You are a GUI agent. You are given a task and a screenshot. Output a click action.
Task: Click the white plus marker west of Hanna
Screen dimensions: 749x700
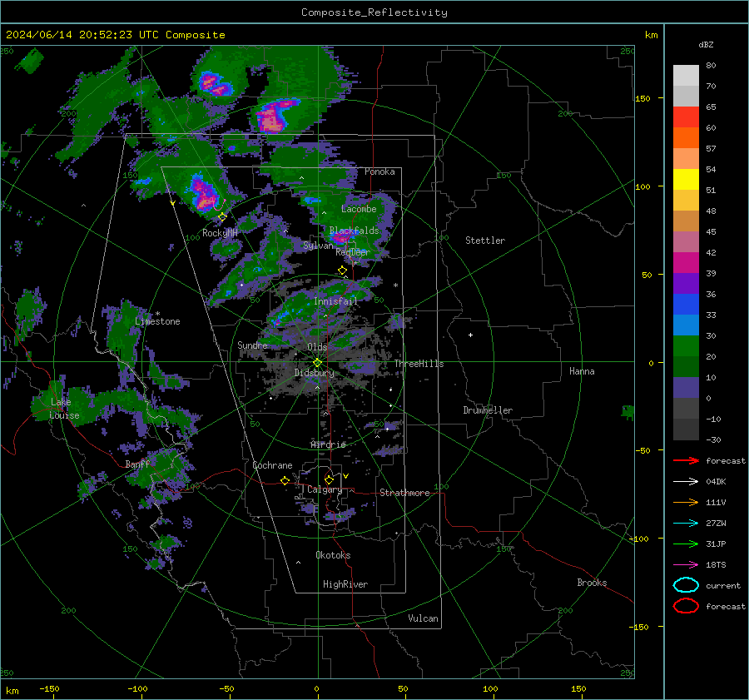[470, 335]
